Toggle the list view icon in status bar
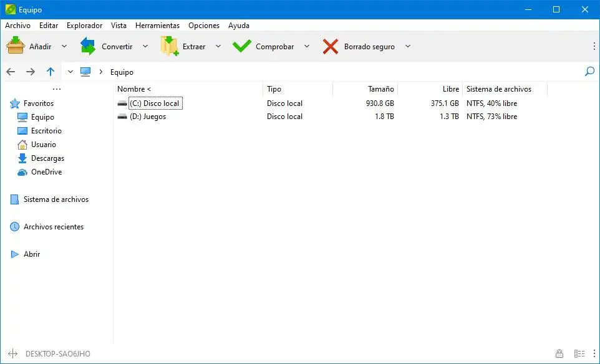Image resolution: width=600 pixels, height=364 pixels. pos(579,353)
